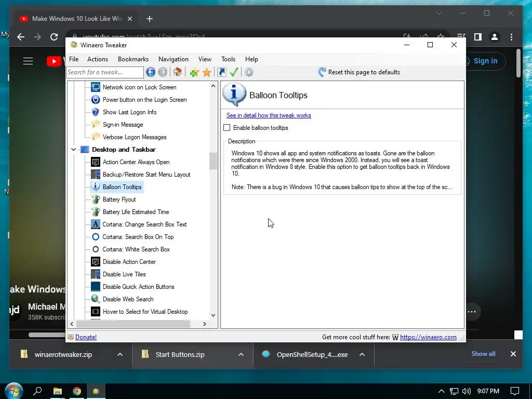Click the volume speaker icon in system tray

(467, 391)
